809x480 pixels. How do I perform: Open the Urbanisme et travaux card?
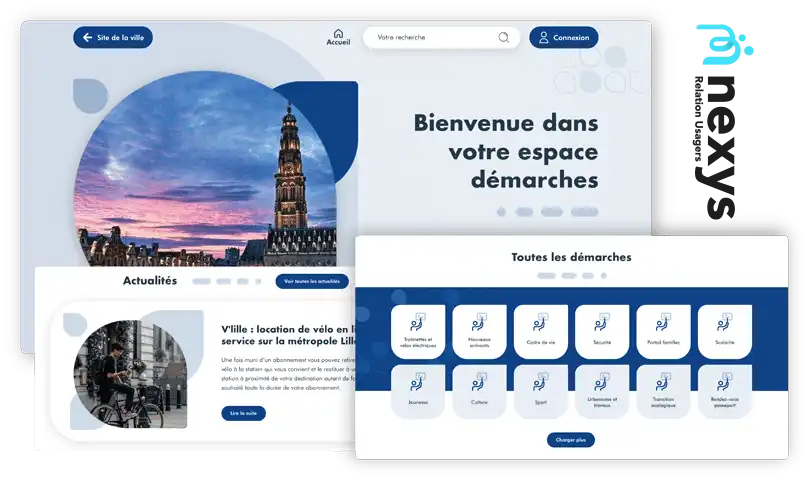(602, 391)
